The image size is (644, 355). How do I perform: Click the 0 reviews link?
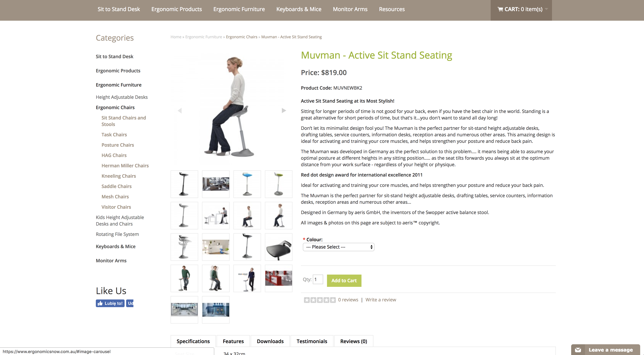(348, 299)
